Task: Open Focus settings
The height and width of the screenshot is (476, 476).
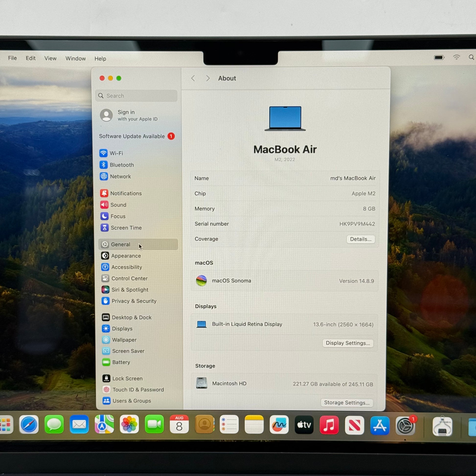Action: coord(113,216)
